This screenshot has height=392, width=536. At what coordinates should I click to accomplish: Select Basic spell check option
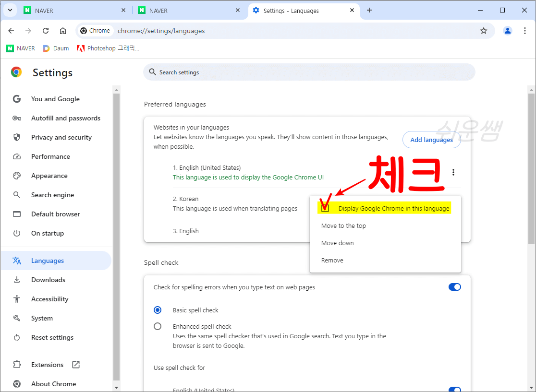coord(158,310)
